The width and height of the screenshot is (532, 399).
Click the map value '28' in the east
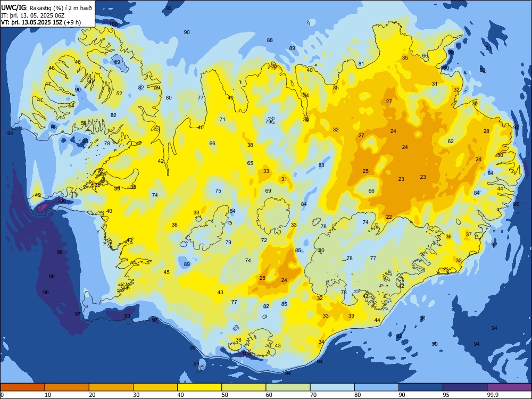coord(486,131)
